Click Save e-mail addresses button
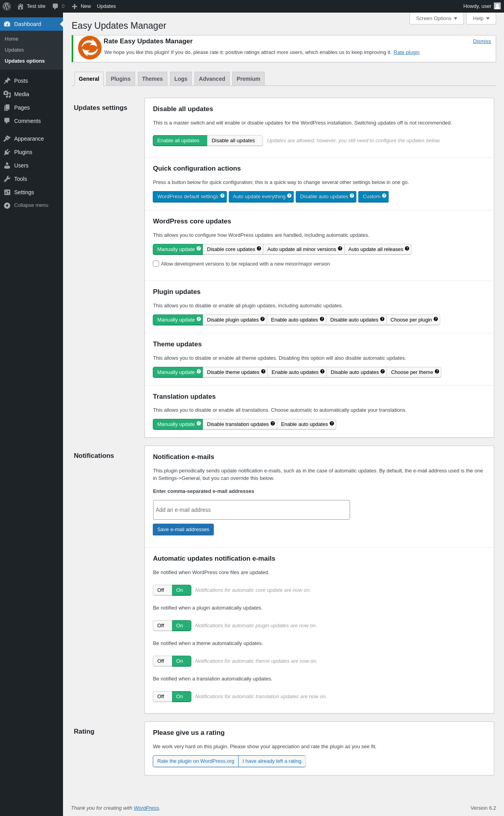The height and width of the screenshot is (816, 504). (x=183, y=530)
